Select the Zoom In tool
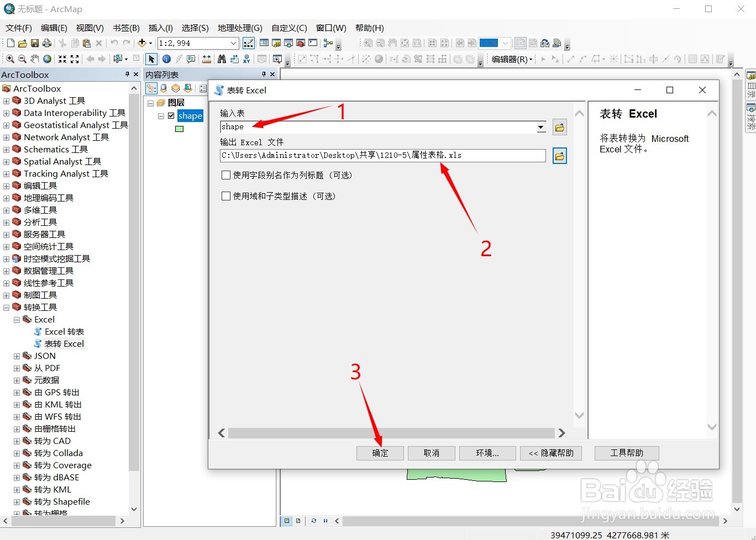756x540 pixels. [9, 59]
